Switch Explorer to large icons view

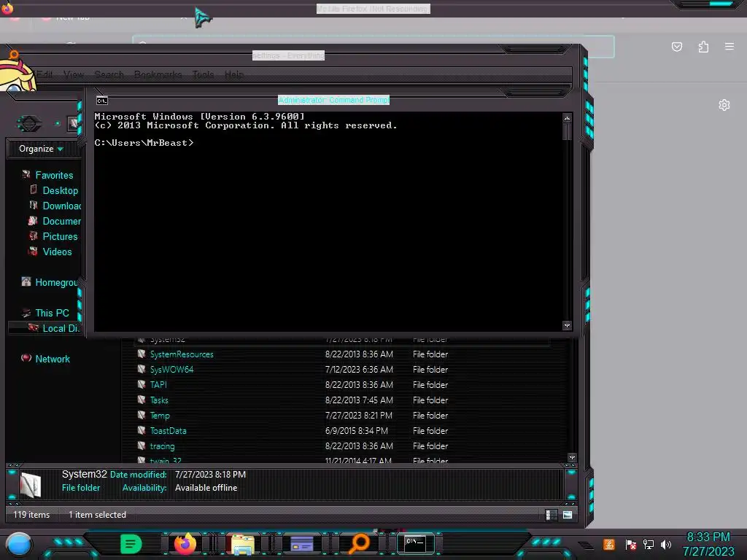pos(568,515)
